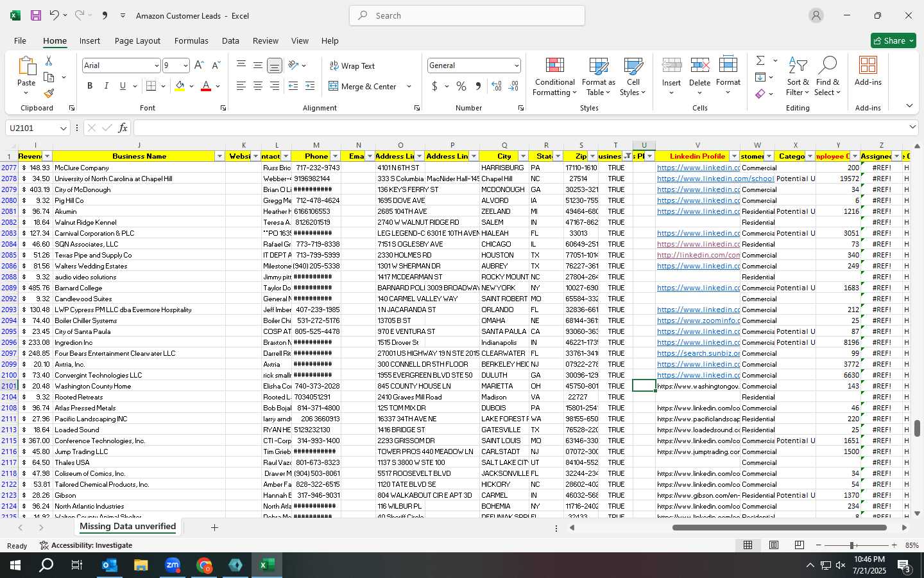Open the Insert ribbon tab
Image resolution: width=924 pixels, height=578 pixels.
tap(90, 40)
